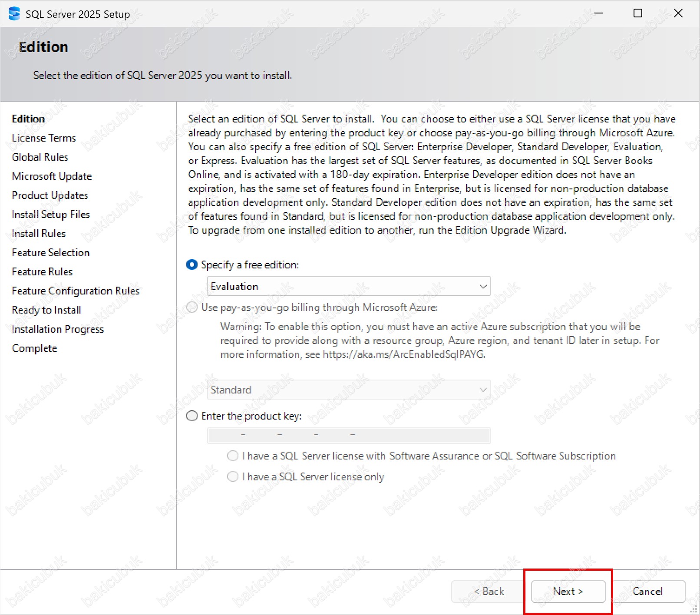700x615 pixels.
Task: Go to Feature Selection step in sidebar
Action: 51,253
